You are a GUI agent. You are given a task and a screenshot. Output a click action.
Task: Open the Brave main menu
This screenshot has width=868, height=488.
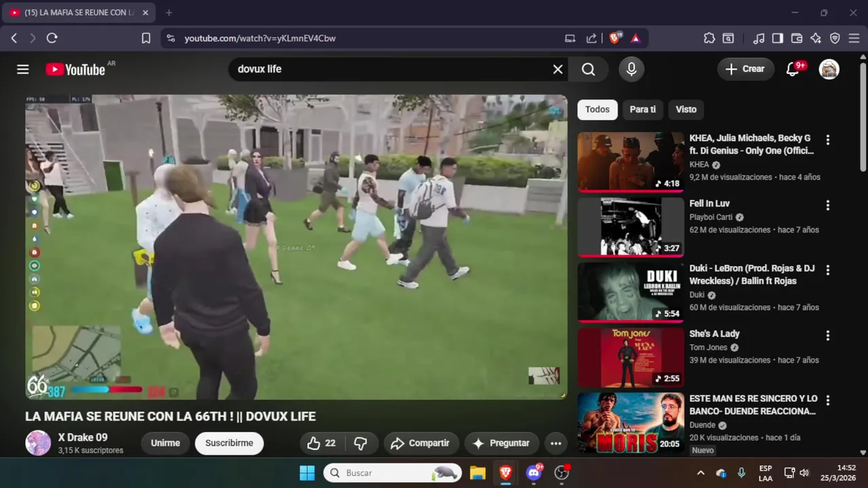point(854,38)
